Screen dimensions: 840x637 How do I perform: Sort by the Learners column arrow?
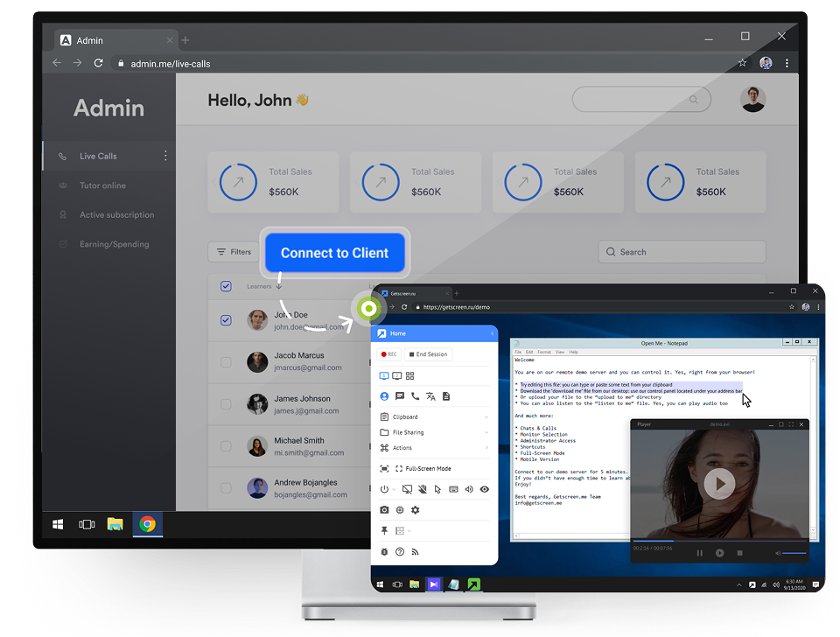(x=279, y=286)
